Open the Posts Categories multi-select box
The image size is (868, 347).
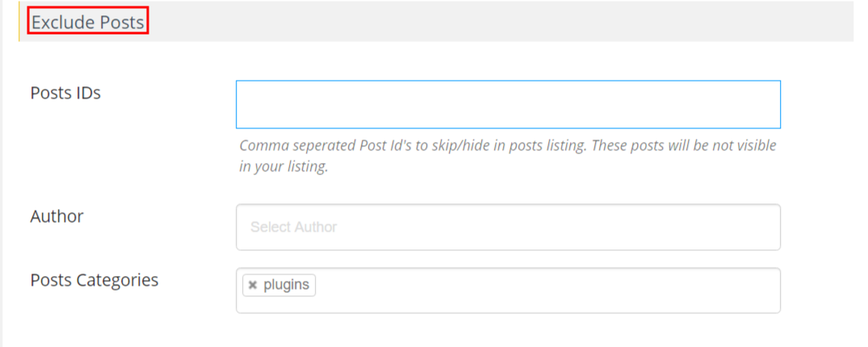pyautogui.click(x=508, y=291)
